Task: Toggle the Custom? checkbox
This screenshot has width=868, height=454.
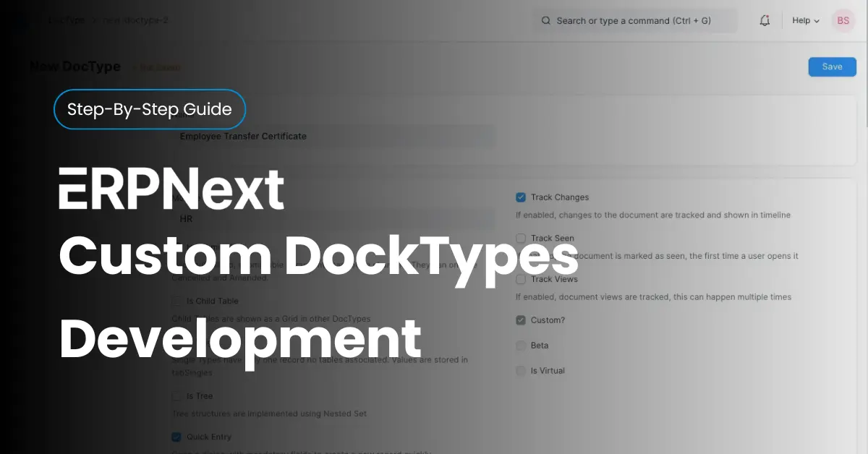Action: 521,320
